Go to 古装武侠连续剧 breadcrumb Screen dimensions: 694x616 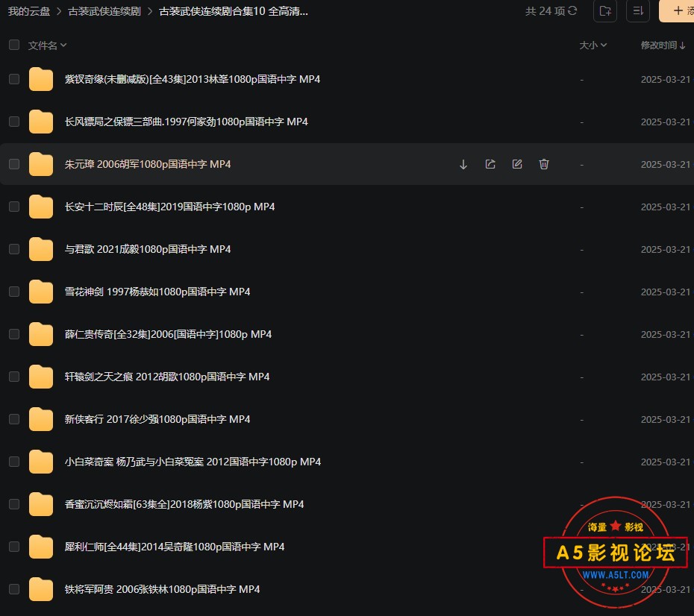[x=104, y=11]
